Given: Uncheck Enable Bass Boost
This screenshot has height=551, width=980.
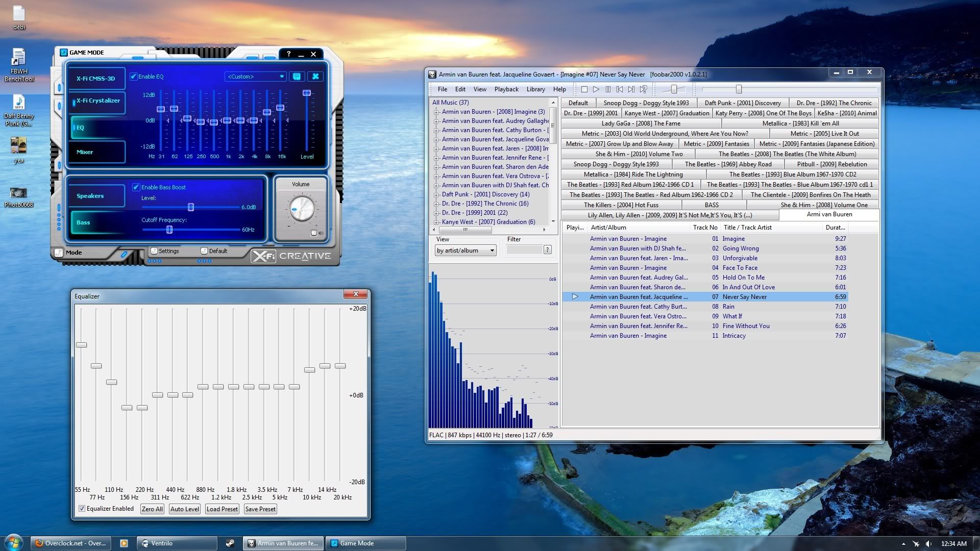Looking at the screenshot, I should coord(136,187).
